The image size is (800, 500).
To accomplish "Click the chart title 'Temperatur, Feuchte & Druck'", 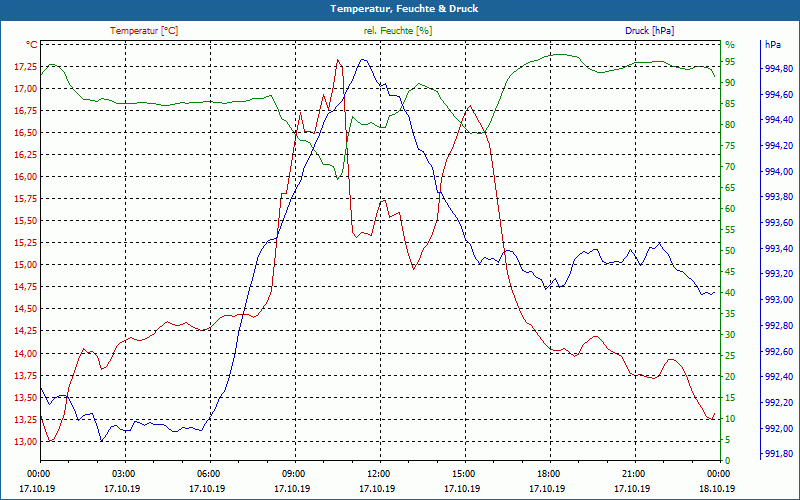I will click(404, 9).
